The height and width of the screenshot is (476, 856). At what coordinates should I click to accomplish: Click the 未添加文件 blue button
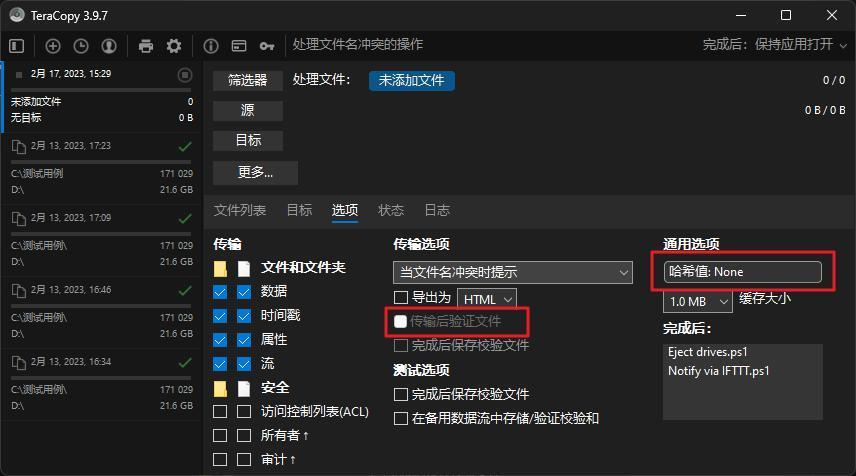[412, 80]
